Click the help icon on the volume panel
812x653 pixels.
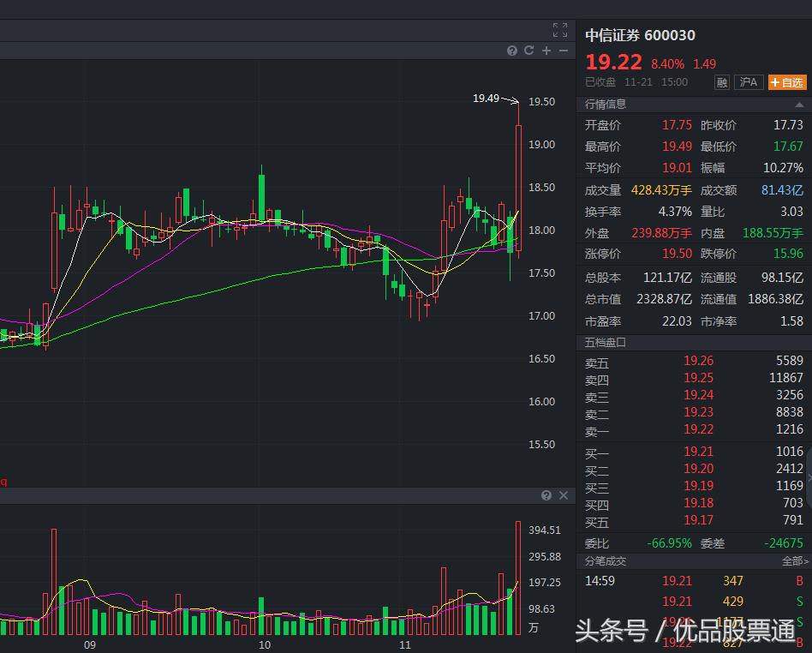tap(546, 495)
